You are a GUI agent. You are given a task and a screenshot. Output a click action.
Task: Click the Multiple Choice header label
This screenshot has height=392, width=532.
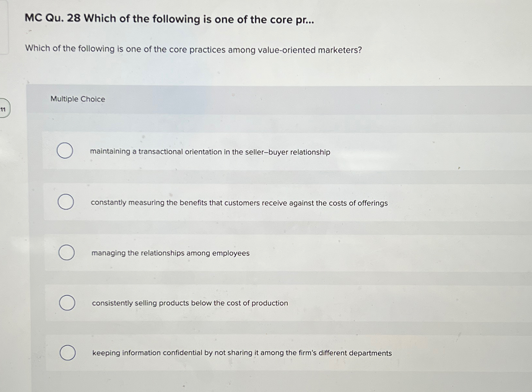78,99
